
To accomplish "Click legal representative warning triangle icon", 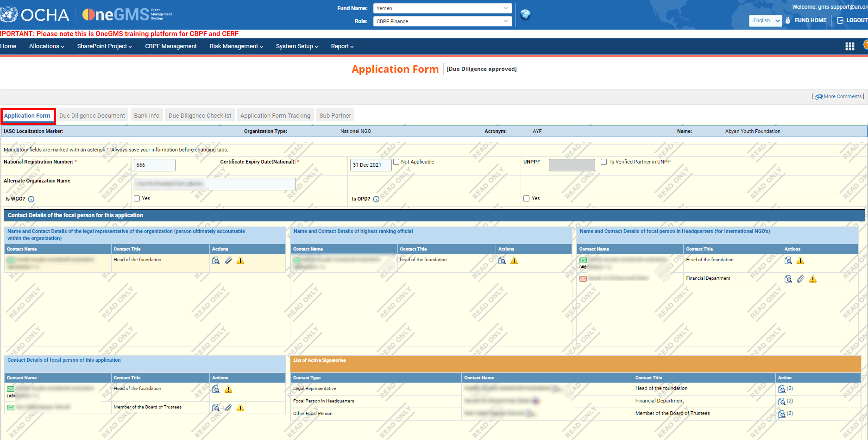I will click(x=240, y=261).
